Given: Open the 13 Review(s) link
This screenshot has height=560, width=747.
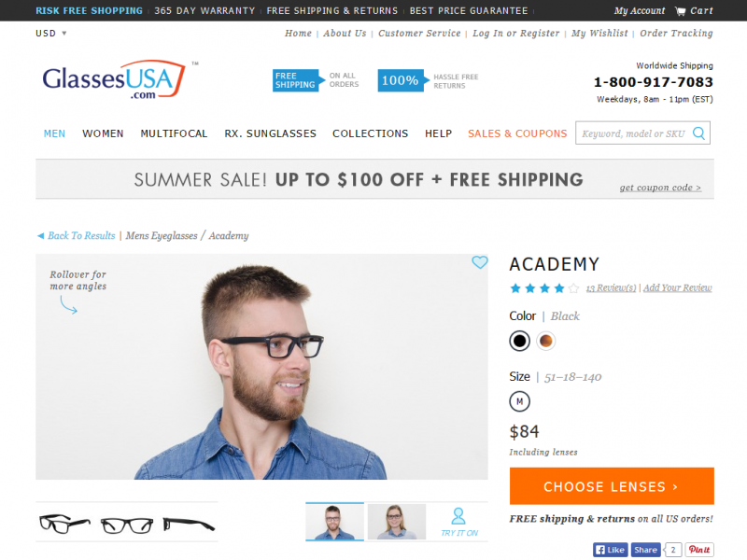Looking at the screenshot, I should click(x=611, y=288).
